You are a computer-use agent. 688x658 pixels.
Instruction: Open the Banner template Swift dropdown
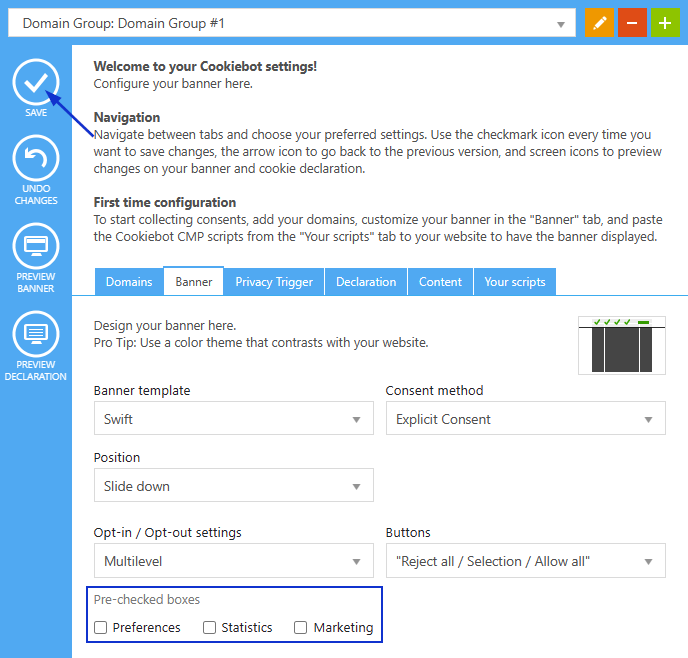234,418
